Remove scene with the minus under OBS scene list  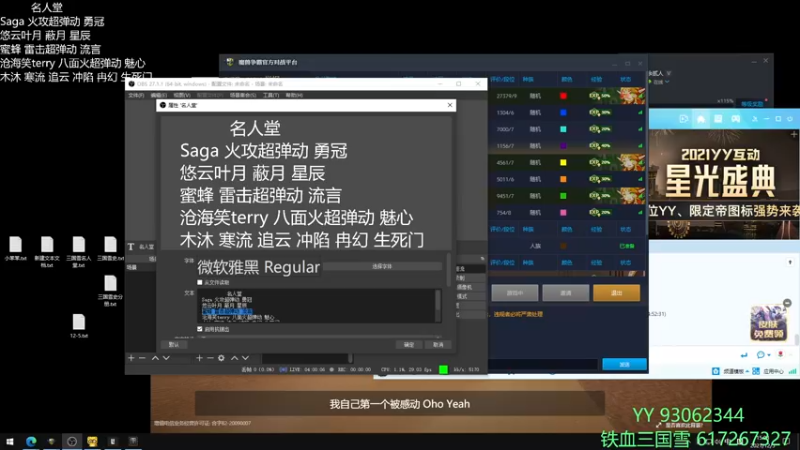pos(142,358)
